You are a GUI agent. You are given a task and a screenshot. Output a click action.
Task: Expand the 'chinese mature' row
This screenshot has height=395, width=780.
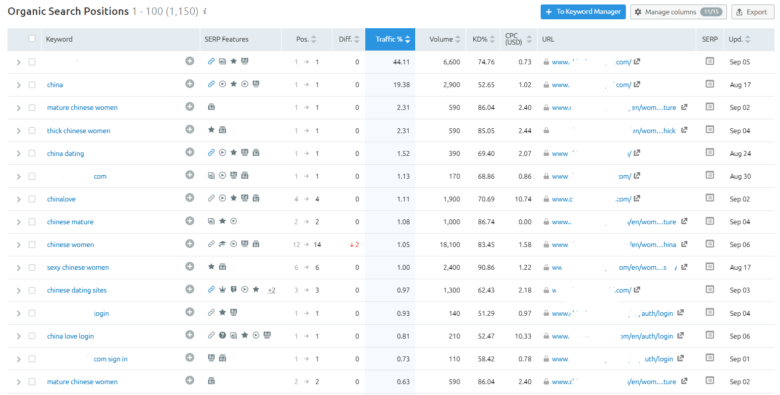point(18,222)
